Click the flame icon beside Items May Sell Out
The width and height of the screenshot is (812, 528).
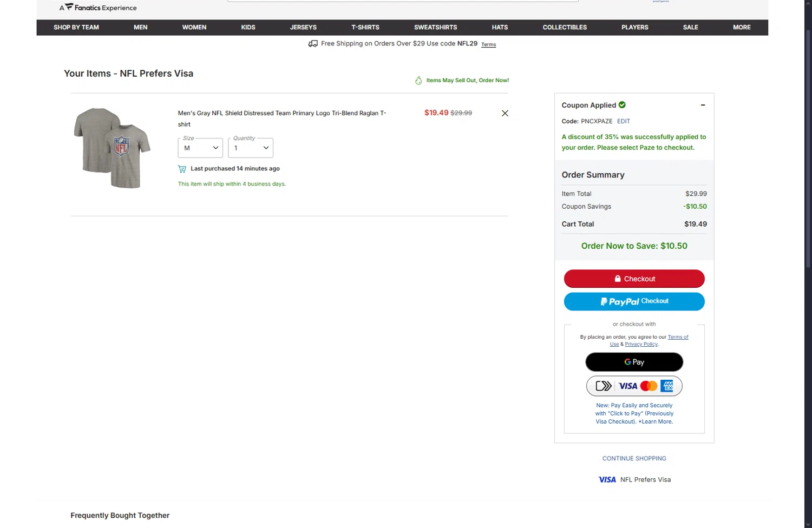(418, 81)
